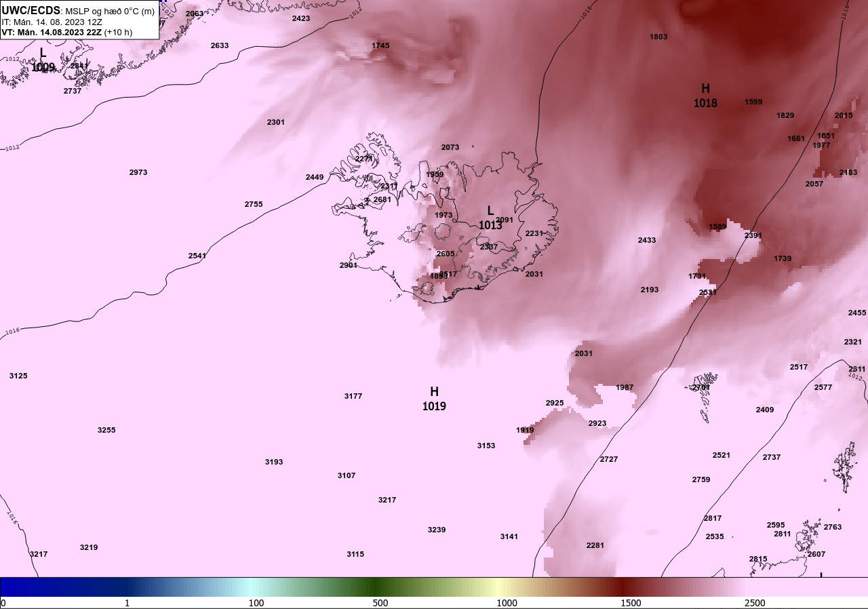
Task: Click the height value 3107
Action: pyautogui.click(x=347, y=475)
